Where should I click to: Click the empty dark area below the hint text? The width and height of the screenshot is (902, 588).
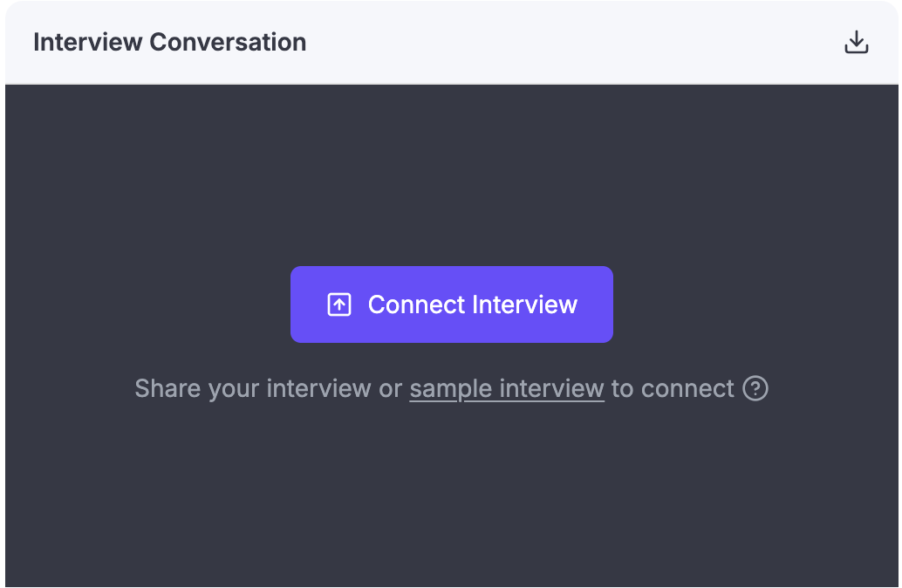point(451,497)
